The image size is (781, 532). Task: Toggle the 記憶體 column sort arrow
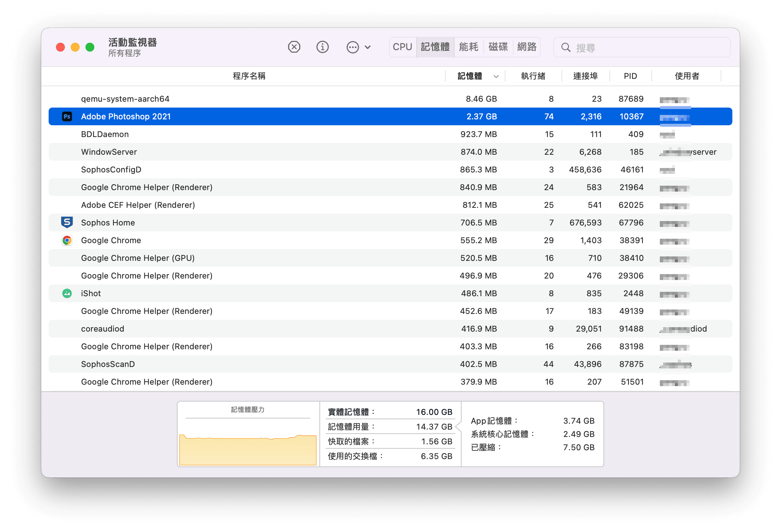point(496,77)
